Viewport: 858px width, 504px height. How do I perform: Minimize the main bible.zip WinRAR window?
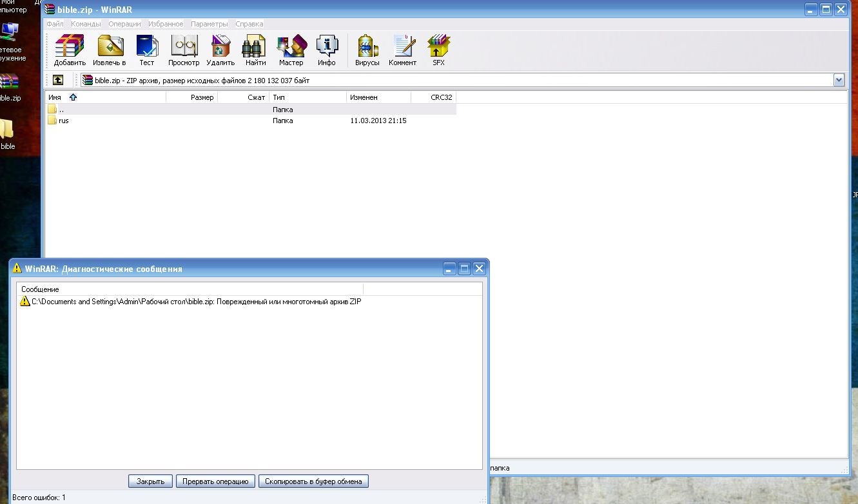(x=812, y=10)
